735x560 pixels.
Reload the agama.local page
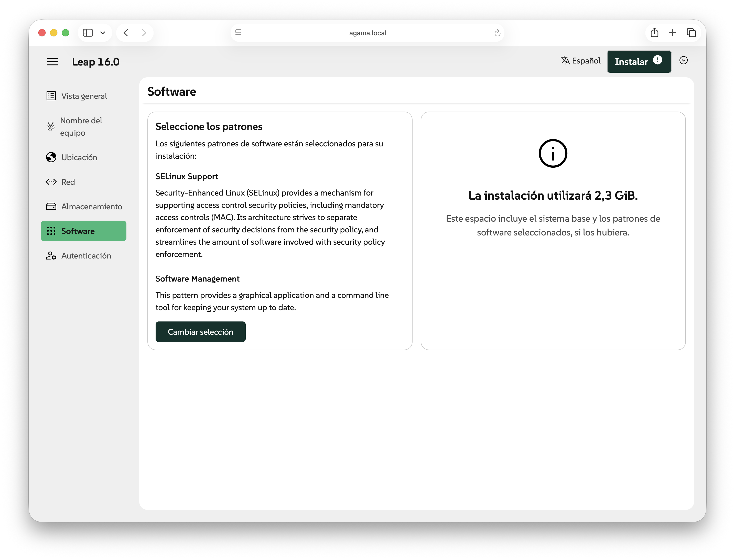pyautogui.click(x=497, y=33)
